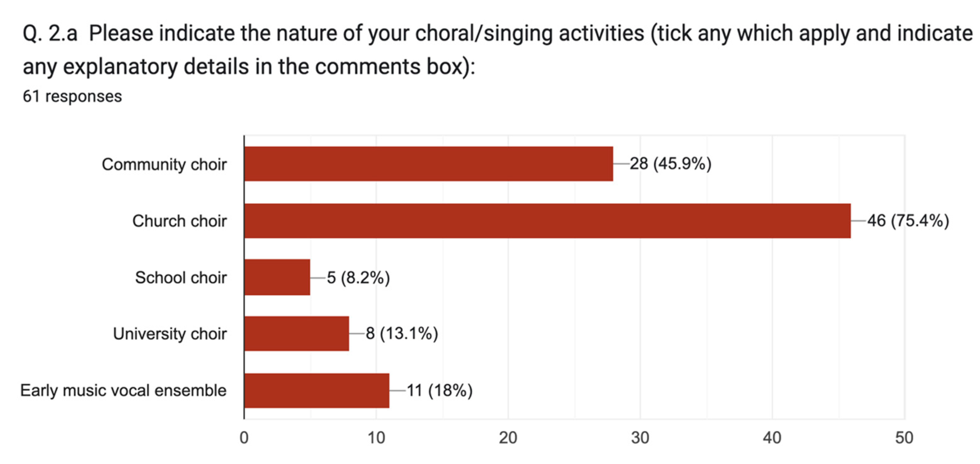Click the 50 tick on horizontal axis
This screenshot has width=980, height=464.
coord(904,438)
